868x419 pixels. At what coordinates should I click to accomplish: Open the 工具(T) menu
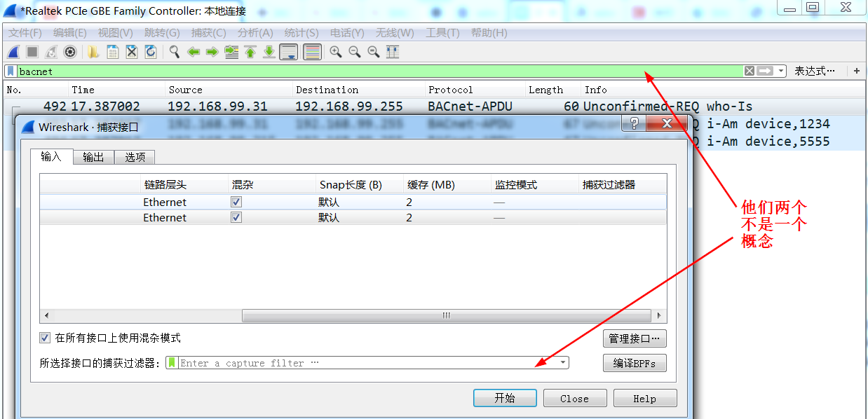coord(442,33)
